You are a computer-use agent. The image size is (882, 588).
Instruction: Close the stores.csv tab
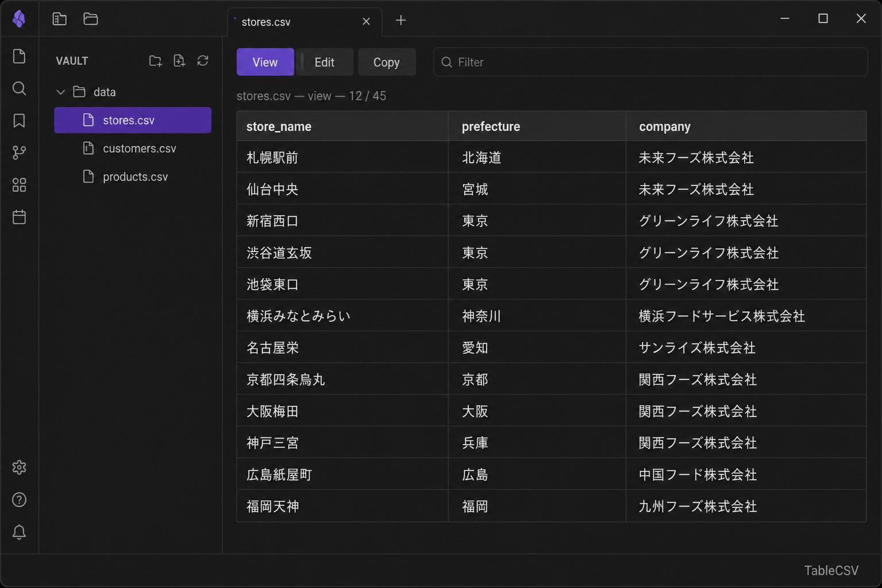366,21
